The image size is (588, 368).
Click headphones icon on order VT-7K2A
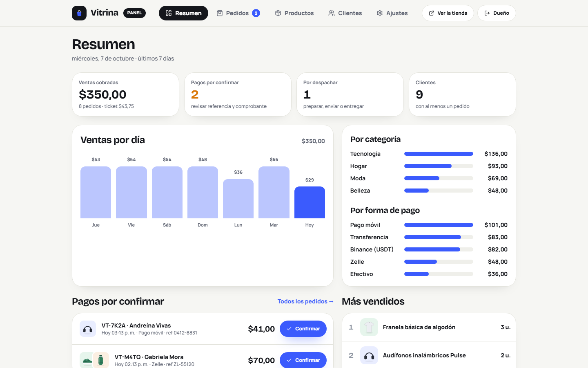click(x=88, y=329)
